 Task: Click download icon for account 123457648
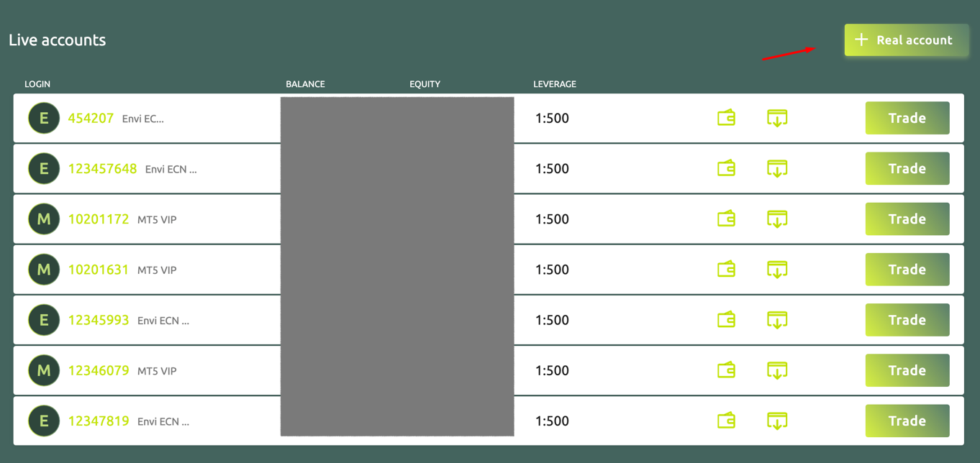[777, 168]
